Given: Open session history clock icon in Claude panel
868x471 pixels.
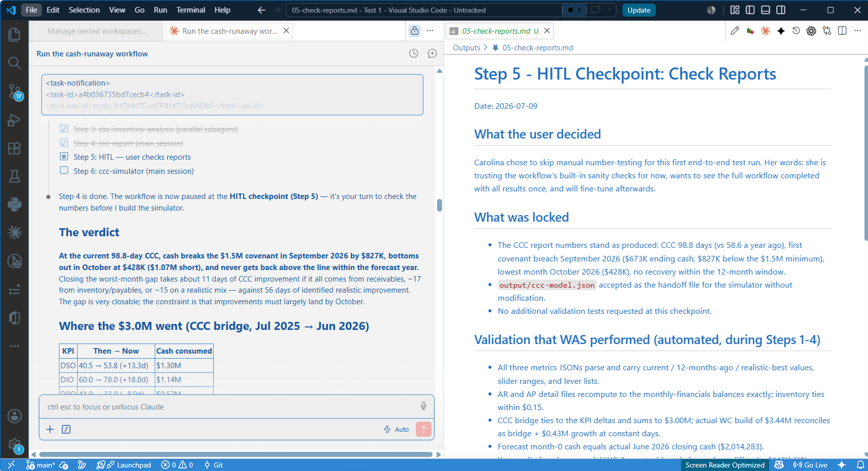Looking at the screenshot, I should click(413, 53).
